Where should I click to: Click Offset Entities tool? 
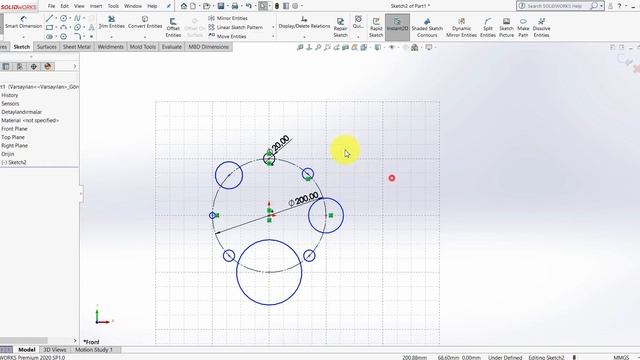pos(173,28)
